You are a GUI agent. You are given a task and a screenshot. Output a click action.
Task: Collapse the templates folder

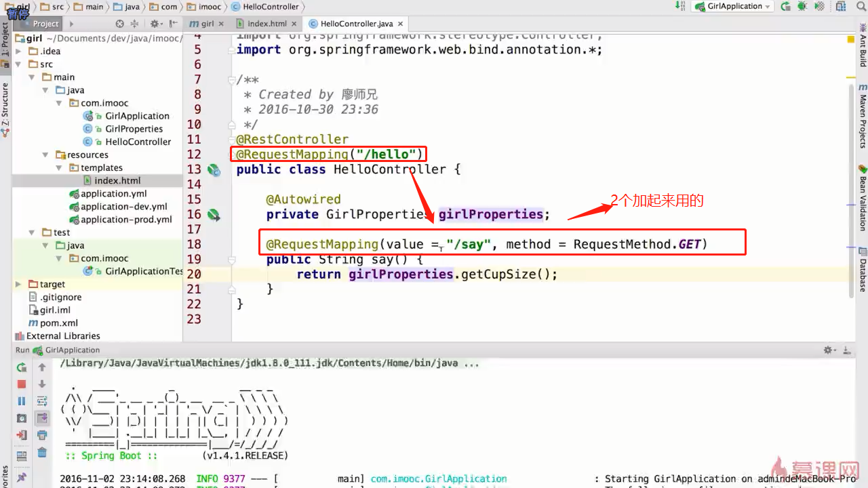(x=60, y=167)
